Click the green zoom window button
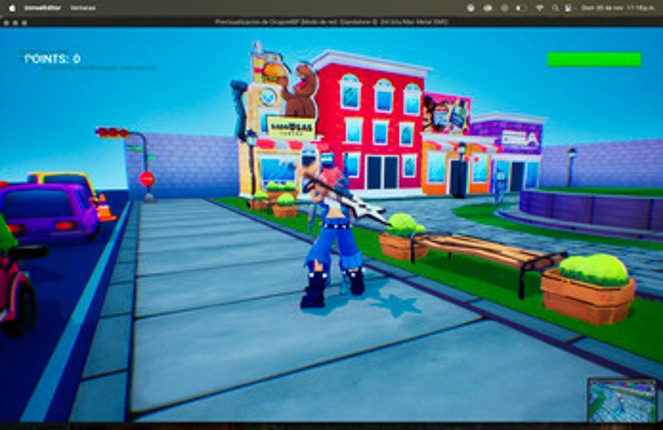This screenshot has width=663, height=430. [24, 22]
